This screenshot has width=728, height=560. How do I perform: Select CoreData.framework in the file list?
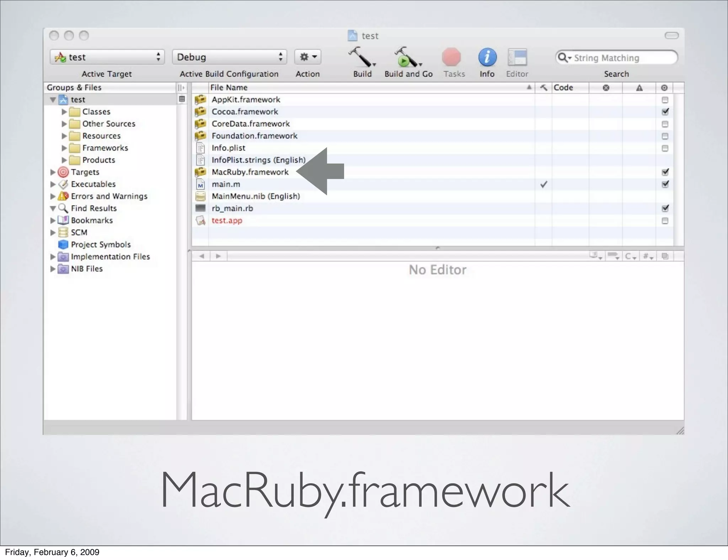point(251,124)
